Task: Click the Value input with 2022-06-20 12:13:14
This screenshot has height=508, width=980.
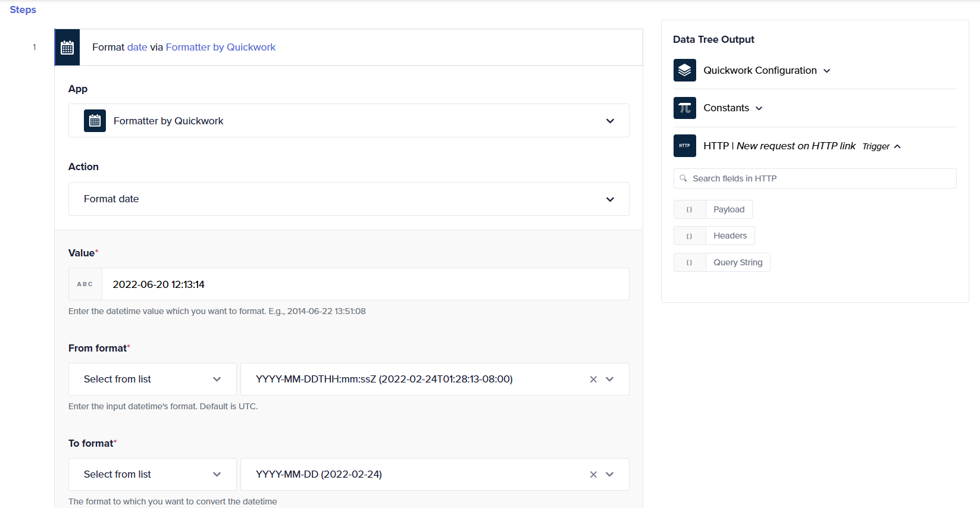Action: [365, 284]
